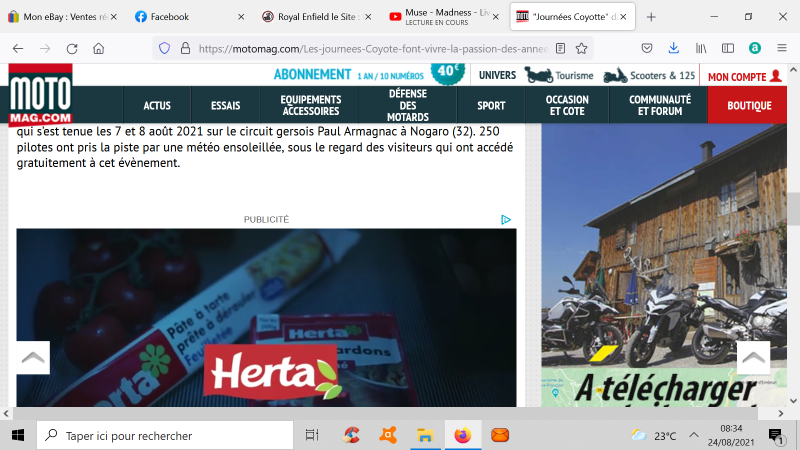Go to the BOUTIQUE section
The width and height of the screenshot is (800, 450).
(x=749, y=106)
